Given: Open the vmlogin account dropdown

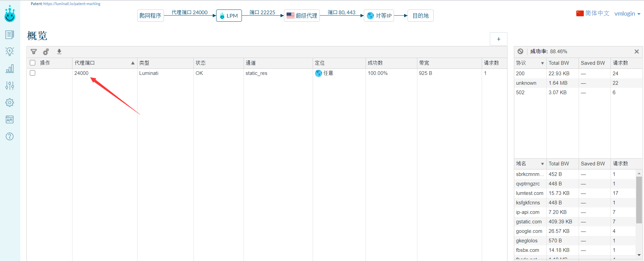Looking at the screenshot, I should pyautogui.click(x=627, y=14).
